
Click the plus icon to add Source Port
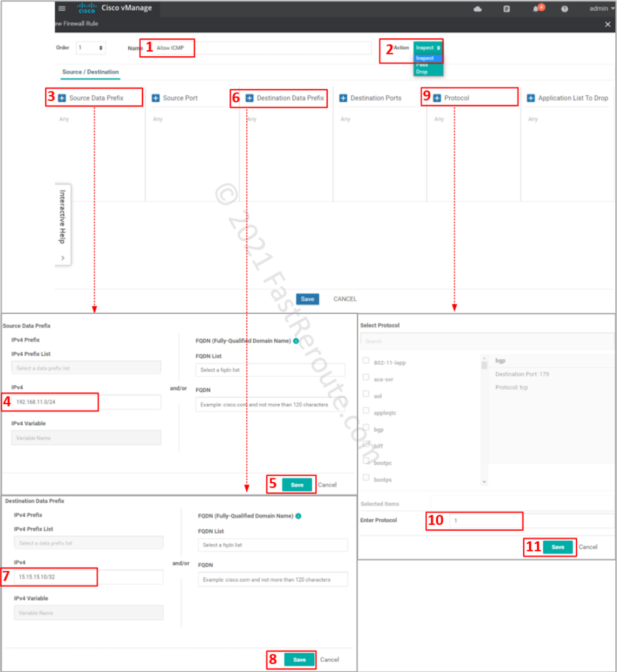(x=157, y=97)
